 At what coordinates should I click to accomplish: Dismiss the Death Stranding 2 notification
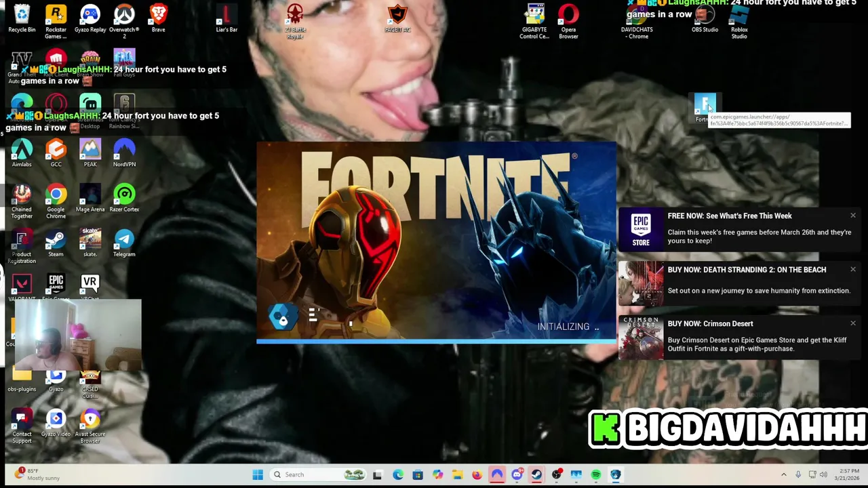click(x=852, y=270)
